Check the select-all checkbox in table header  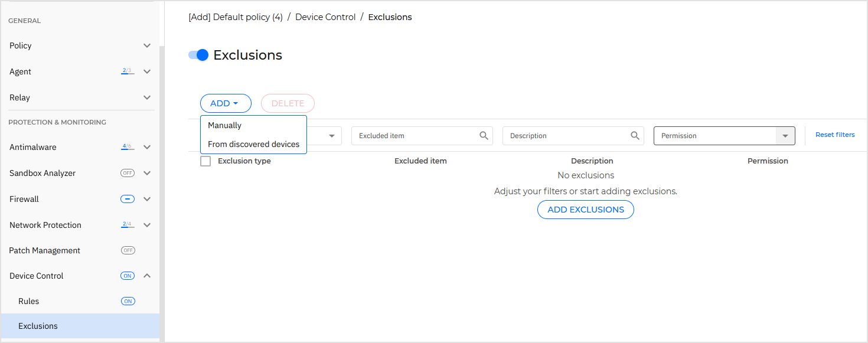(205, 161)
